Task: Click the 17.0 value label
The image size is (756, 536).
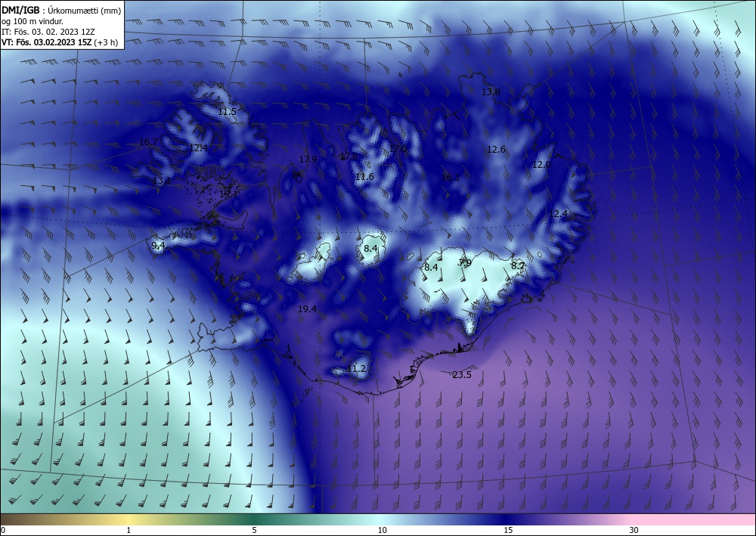Action: point(398,148)
